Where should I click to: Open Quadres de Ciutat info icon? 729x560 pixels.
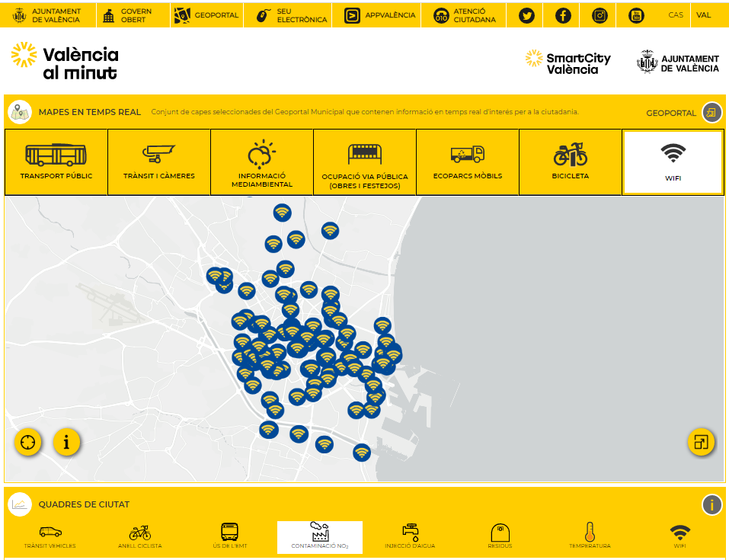[x=711, y=504]
